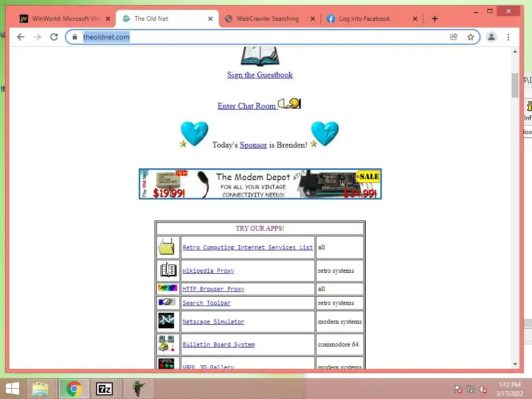Follow the Sponsor link
The image size is (532, 399).
coord(253,145)
